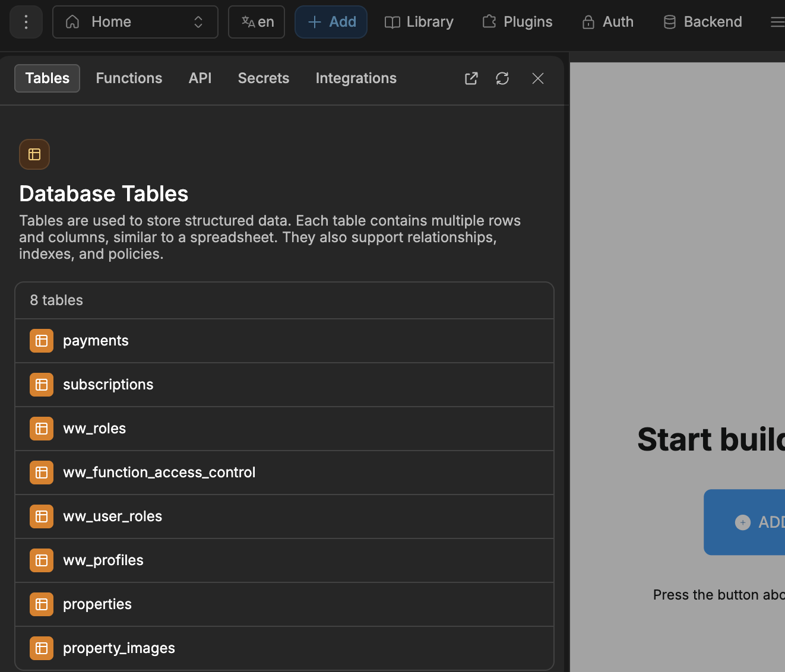Click the ww_profiles table icon
Viewport: 785px width, 672px height.
pyautogui.click(x=42, y=560)
